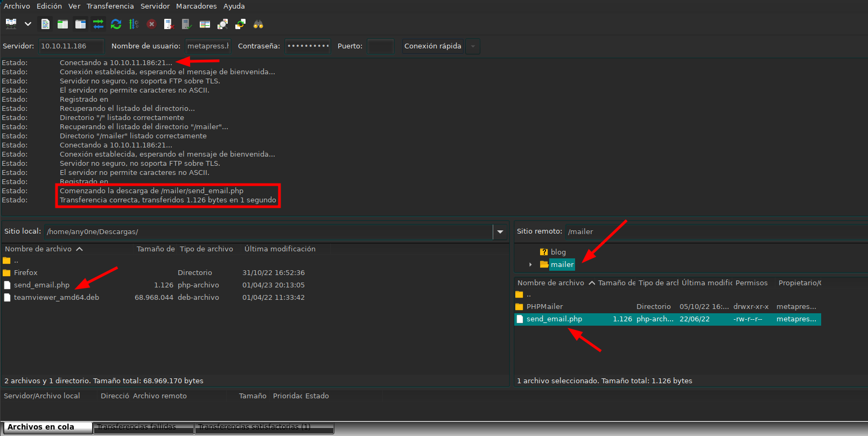
Task: Switch to Transferencias fallidas tab
Action: coord(143,427)
